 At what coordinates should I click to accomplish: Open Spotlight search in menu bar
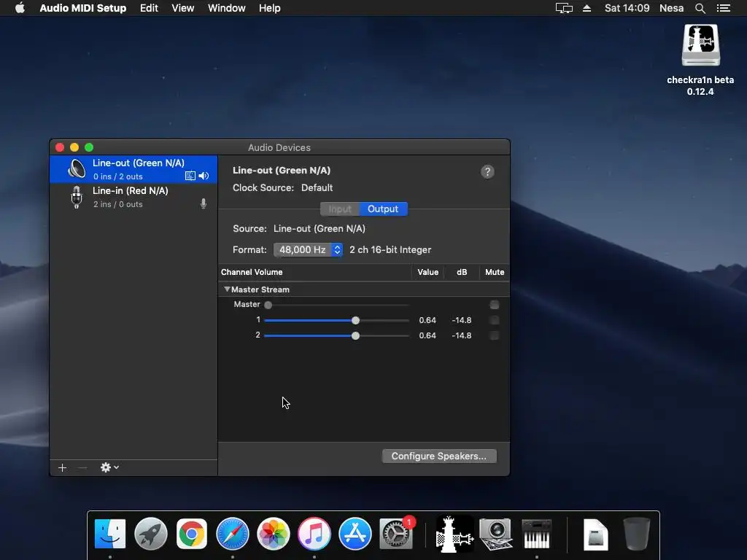[700, 8]
